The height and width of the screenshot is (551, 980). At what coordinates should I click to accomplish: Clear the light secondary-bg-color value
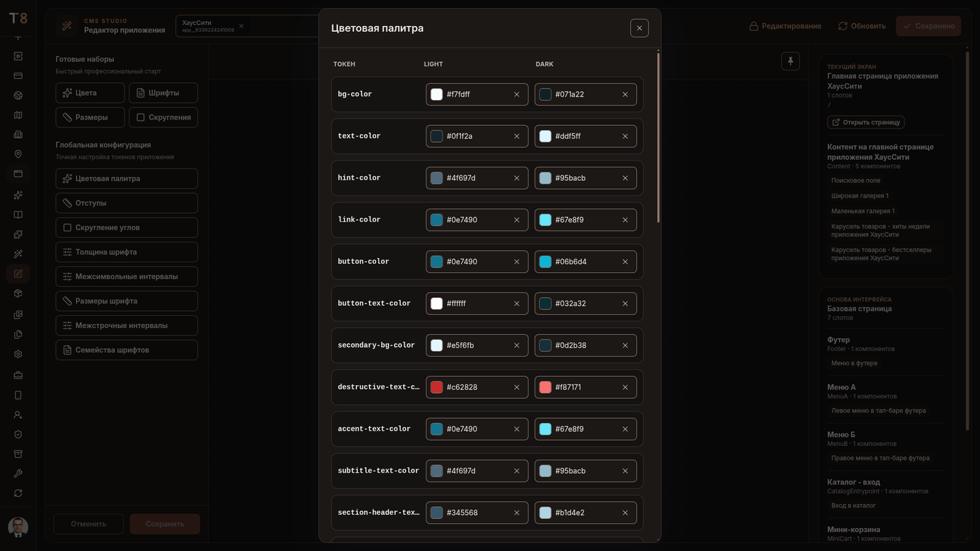[517, 346]
